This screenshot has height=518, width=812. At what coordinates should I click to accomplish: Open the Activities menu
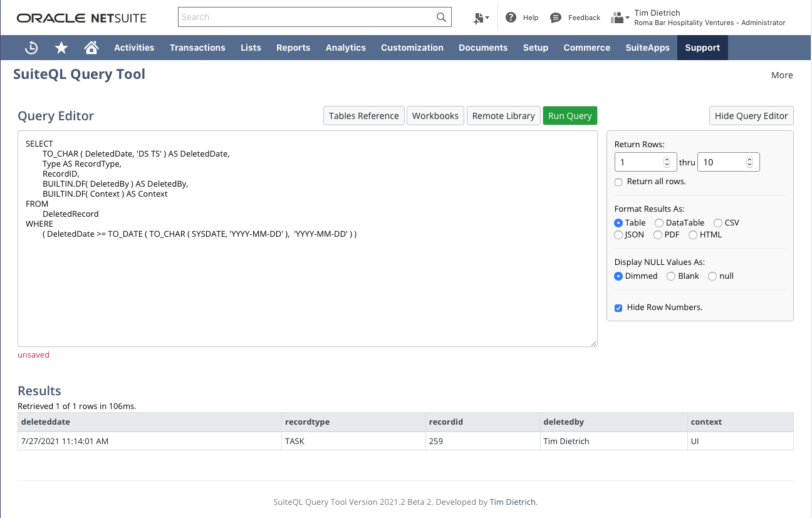pyautogui.click(x=134, y=48)
